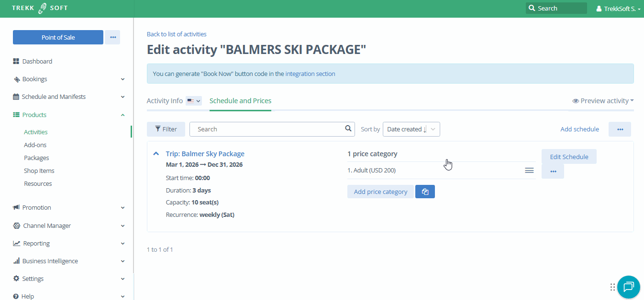Click the copy price category icon button
Image resolution: width=644 pixels, height=300 pixels.
click(425, 192)
